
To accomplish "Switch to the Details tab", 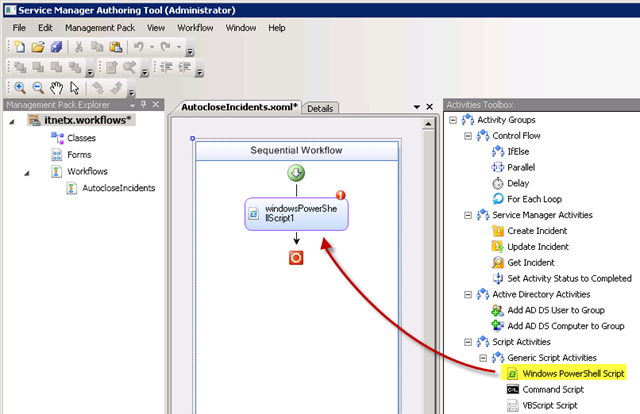I will click(x=320, y=108).
